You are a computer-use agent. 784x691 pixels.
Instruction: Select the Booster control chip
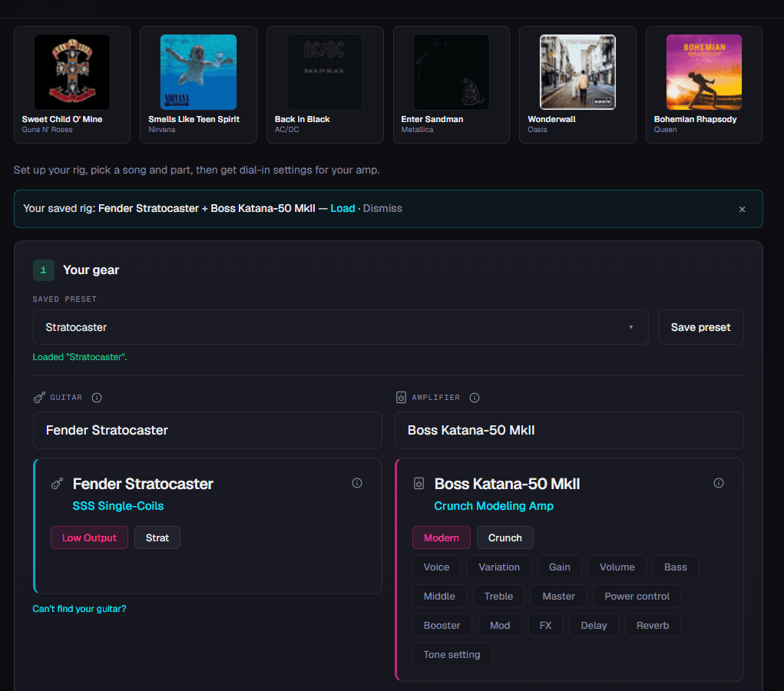tap(442, 626)
